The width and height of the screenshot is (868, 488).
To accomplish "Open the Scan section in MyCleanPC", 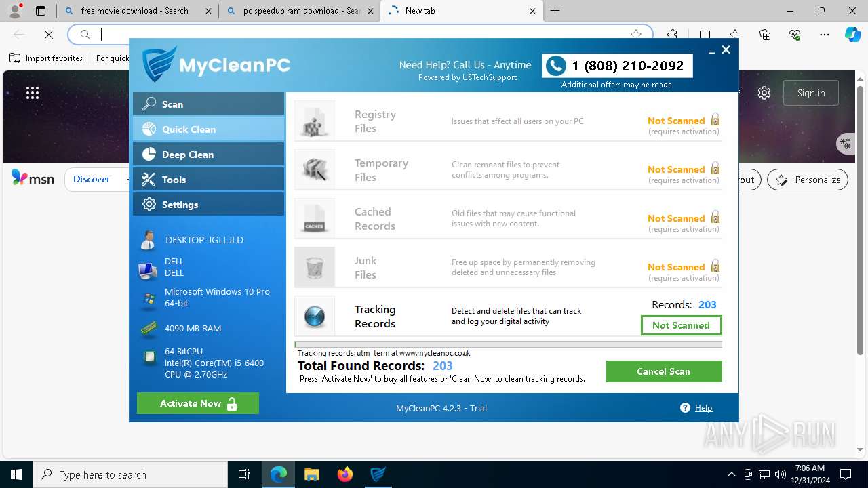I will coord(209,104).
